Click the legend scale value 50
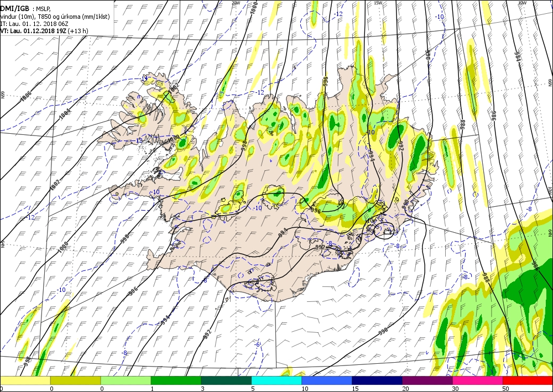This screenshot has height=392, width=553. click(506, 389)
